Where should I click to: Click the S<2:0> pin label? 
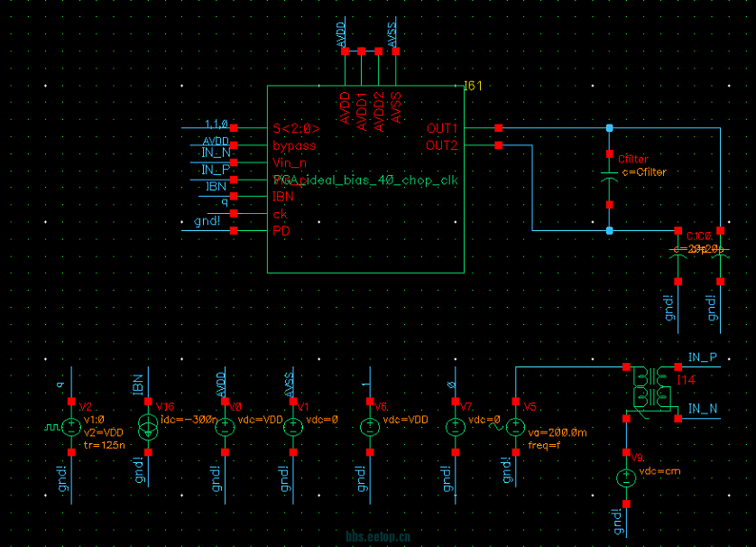(296, 128)
